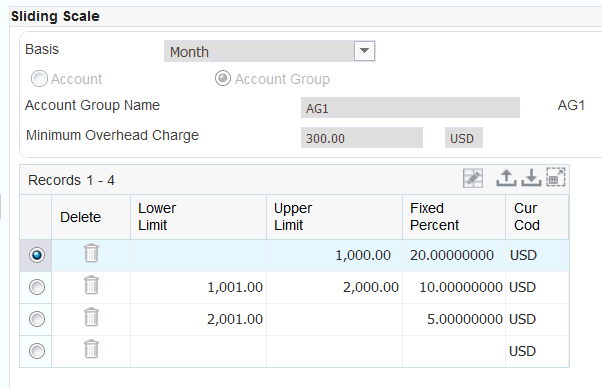Viewport: 602px width, 388px height.
Task: Select the Account radio button
Action: pyautogui.click(x=39, y=79)
